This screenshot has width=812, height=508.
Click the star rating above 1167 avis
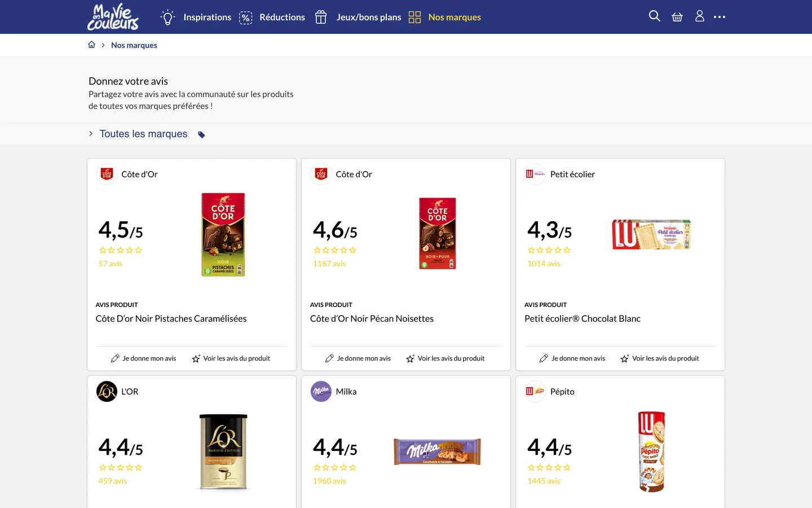(x=335, y=250)
